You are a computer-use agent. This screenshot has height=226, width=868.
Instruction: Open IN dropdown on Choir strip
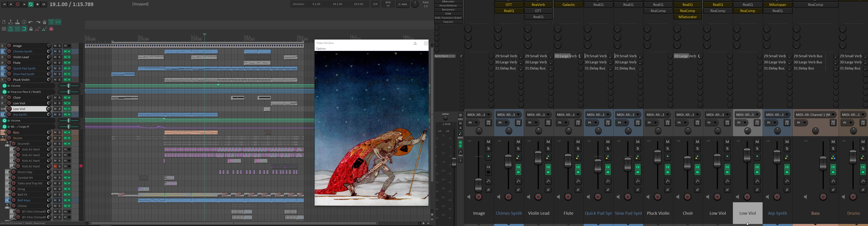tap(682, 123)
